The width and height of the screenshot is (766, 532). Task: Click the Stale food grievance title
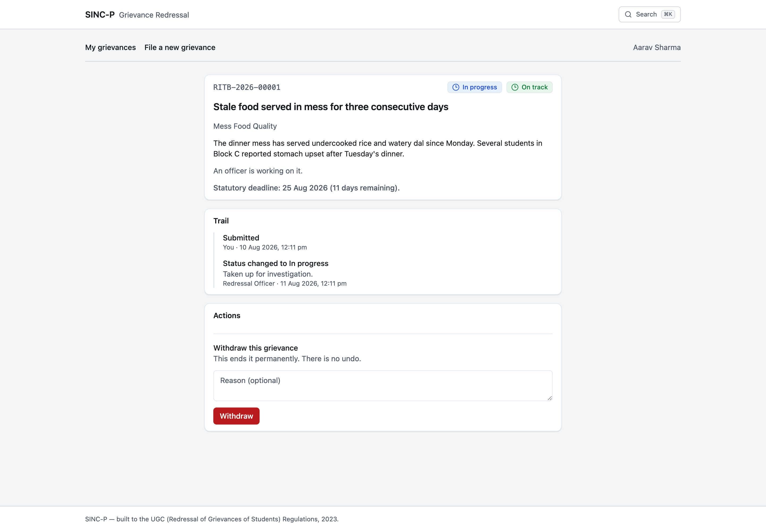click(x=331, y=107)
